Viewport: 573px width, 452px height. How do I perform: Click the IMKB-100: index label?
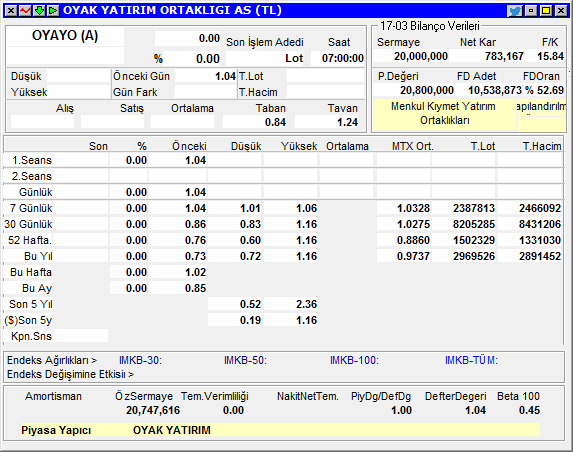354,360
